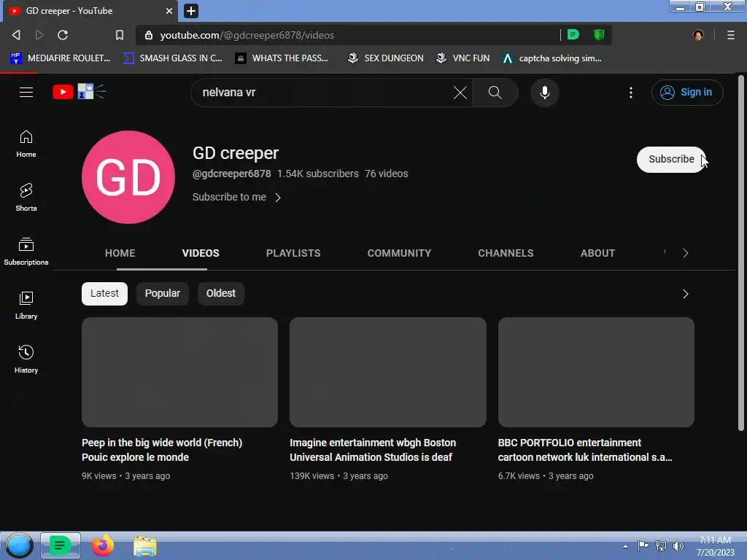The height and width of the screenshot is (560, 747).
Task: Close the GD creeper - YouTube tab
Action: (169, 10)
